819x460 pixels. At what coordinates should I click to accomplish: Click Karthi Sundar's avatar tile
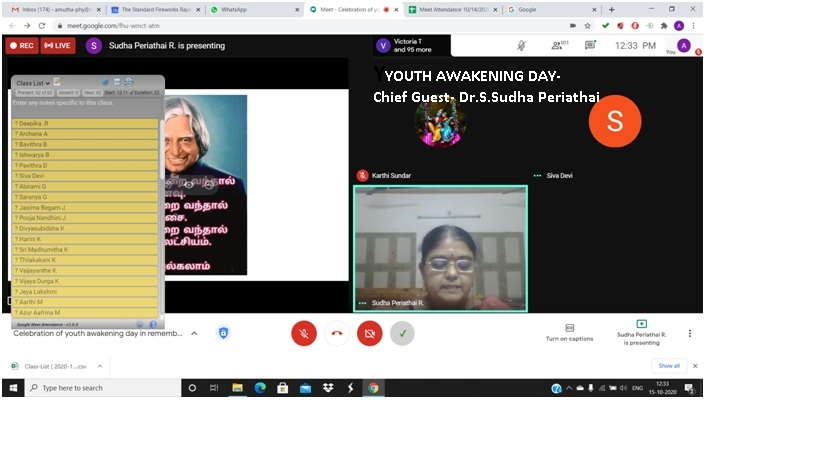pyautogui.click(x=440, y=123)
